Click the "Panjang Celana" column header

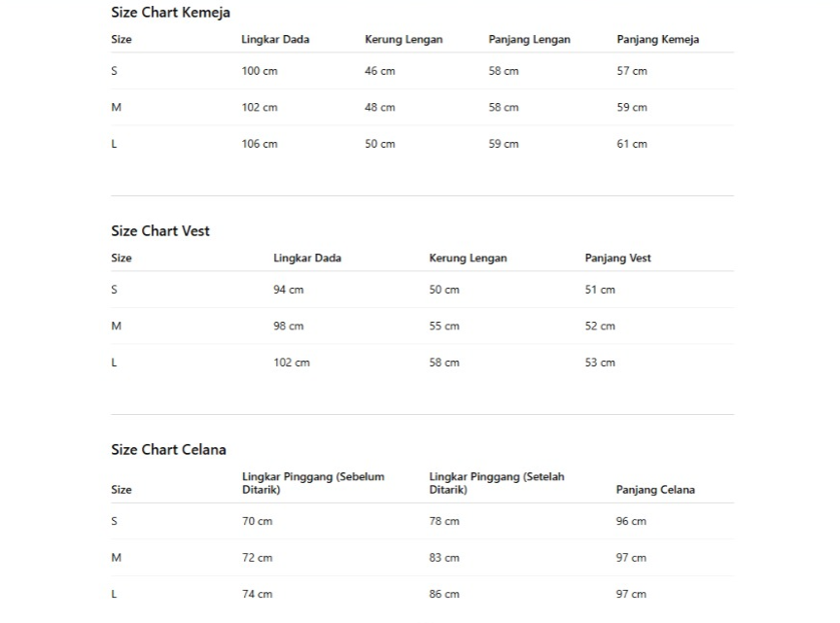click(x=655, y=490)
